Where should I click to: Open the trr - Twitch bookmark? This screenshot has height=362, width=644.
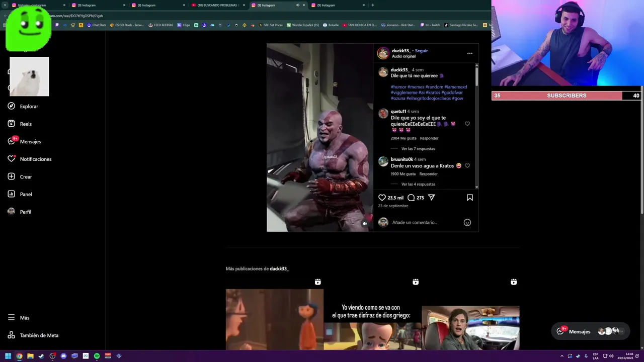(430, 25)
